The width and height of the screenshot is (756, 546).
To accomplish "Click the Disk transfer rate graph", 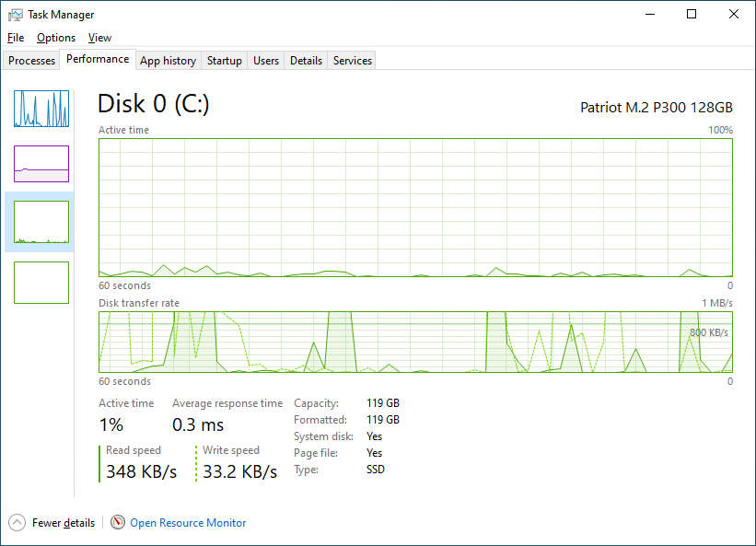I will 415,342.
